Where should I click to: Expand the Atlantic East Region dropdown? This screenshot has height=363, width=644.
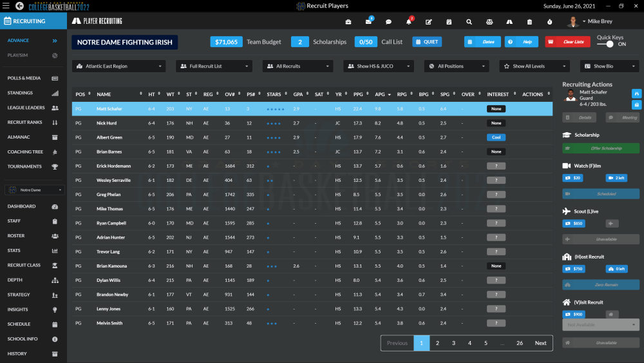coord(118,66)
